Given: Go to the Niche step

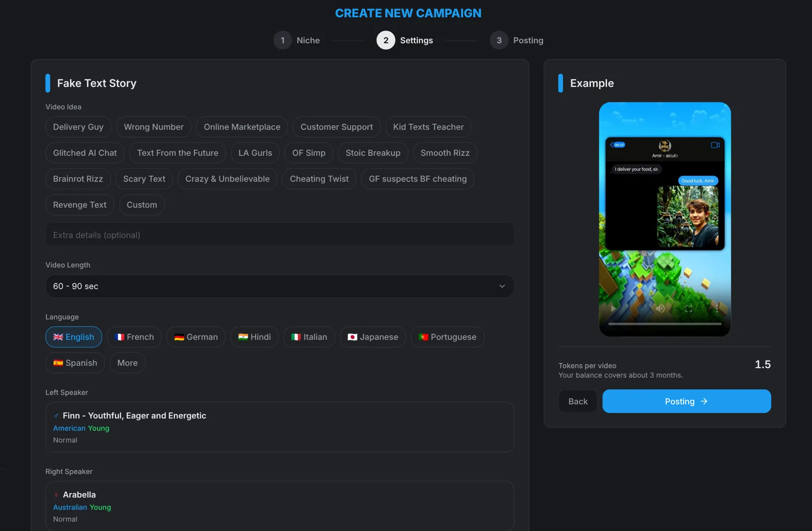Looking at the screenshot, I should pos(297,40).
